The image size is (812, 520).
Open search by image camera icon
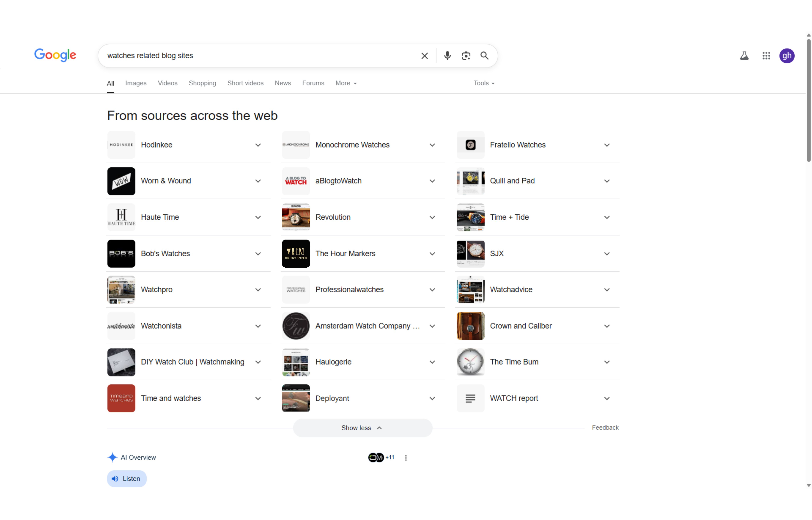coord(466,56)
